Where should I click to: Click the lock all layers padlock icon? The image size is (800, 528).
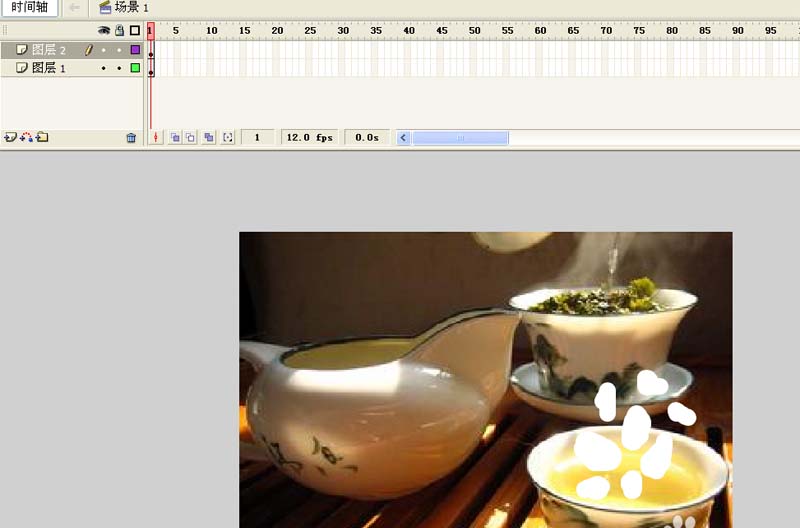(119, 31)
